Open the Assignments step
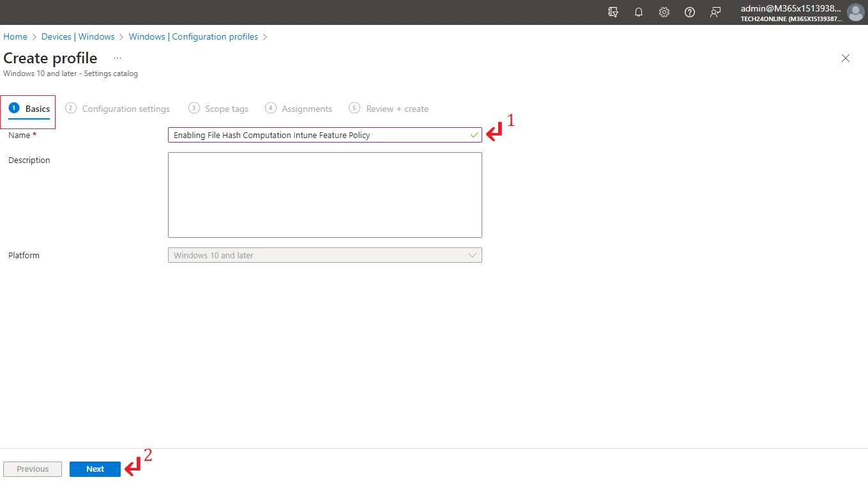 click(299, 109)
